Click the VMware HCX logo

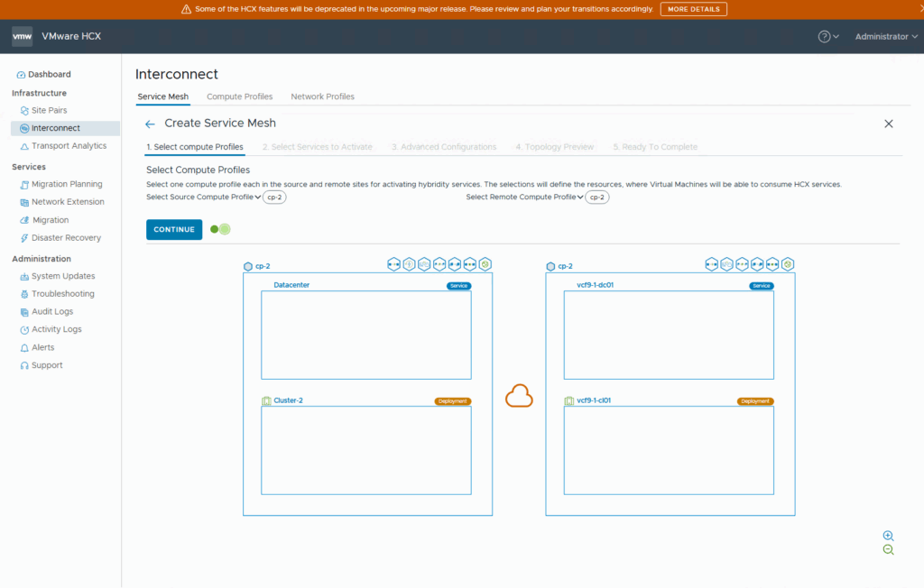[23, 37]
